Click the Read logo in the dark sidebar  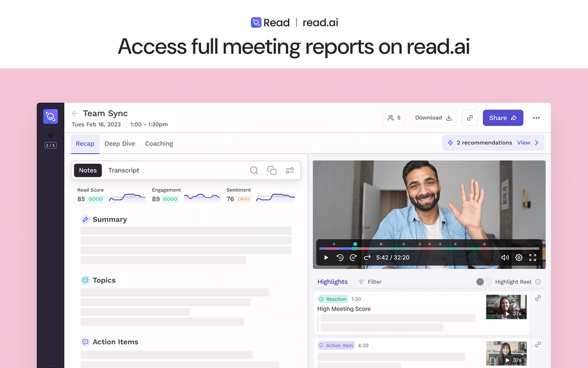50,117
